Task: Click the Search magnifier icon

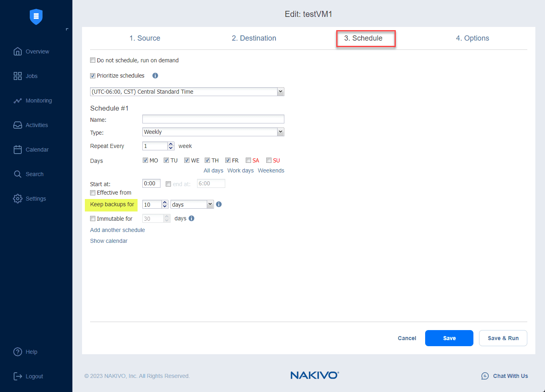Action: [x=18, y=174]
